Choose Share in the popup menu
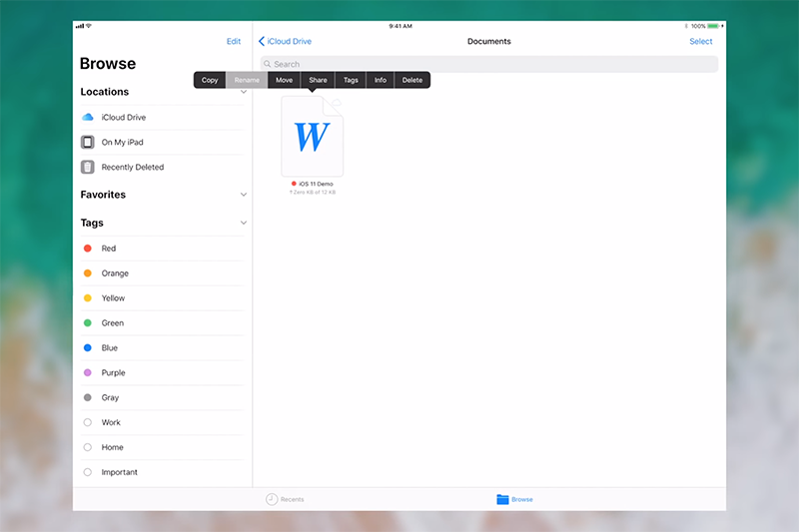The height and width of the screenshot is (532, 799). [318, 80]
